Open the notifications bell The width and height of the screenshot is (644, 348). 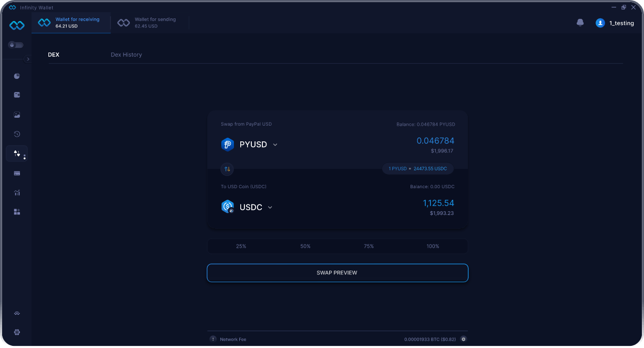[580, 23]
